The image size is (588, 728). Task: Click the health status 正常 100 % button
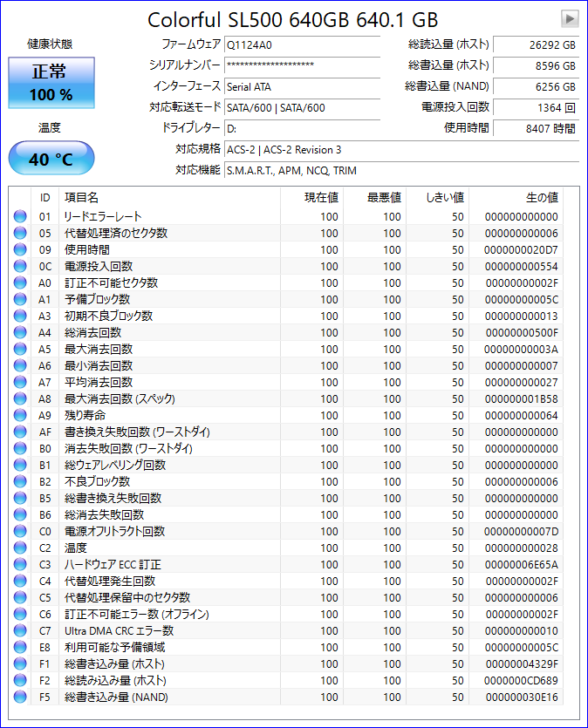(x=51, y=83)
